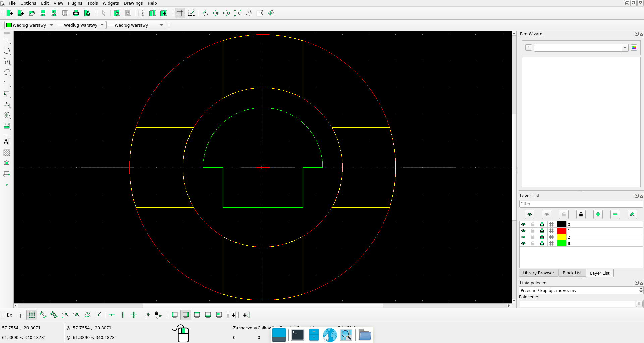Toggle draft mode icon next to grid

click(x=191, y=13)
